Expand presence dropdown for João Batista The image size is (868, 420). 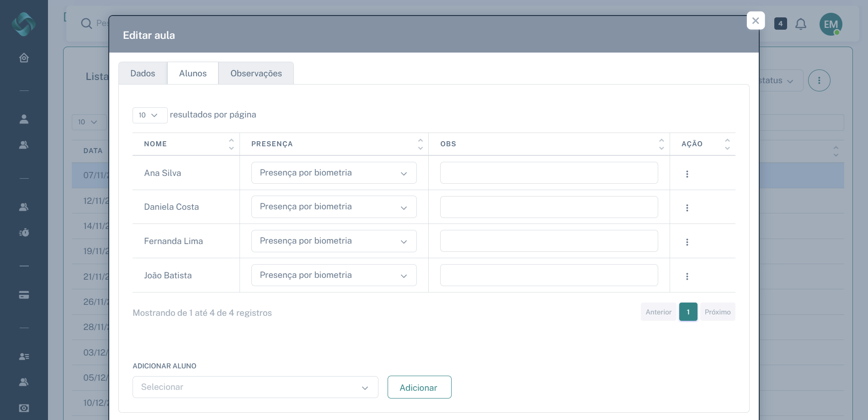(x=334, y=276)
